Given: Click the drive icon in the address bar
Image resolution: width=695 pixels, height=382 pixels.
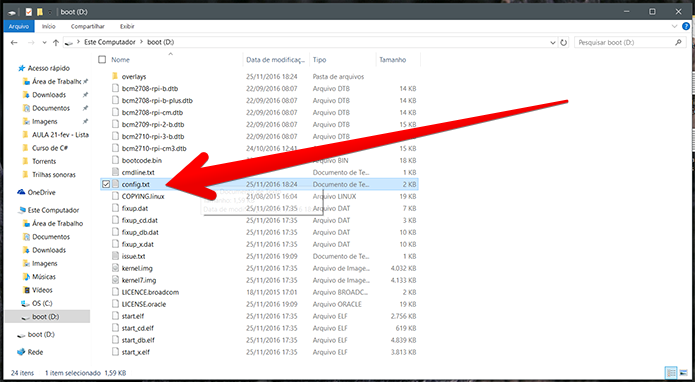Looking at the screenshot, I should point(69,43).
